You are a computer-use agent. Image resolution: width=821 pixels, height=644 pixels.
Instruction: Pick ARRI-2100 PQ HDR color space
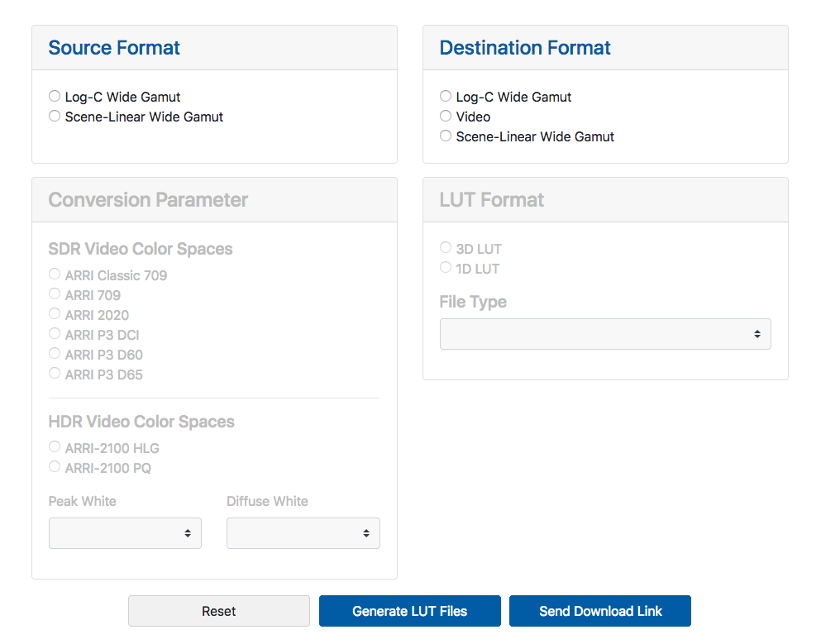(x=55, y=467)
